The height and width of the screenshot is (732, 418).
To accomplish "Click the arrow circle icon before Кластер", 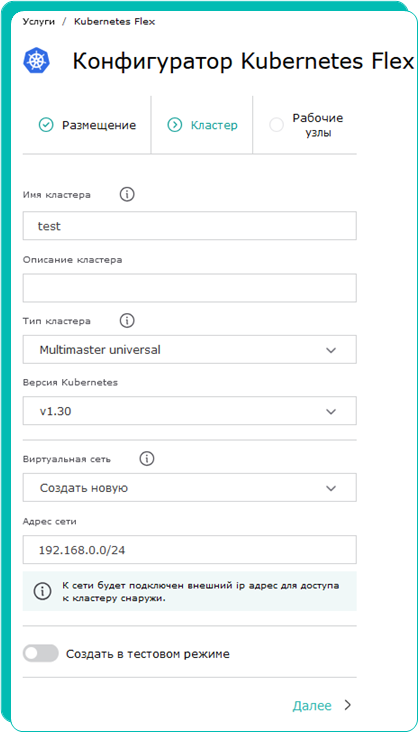I will click(x=175, y=125).
